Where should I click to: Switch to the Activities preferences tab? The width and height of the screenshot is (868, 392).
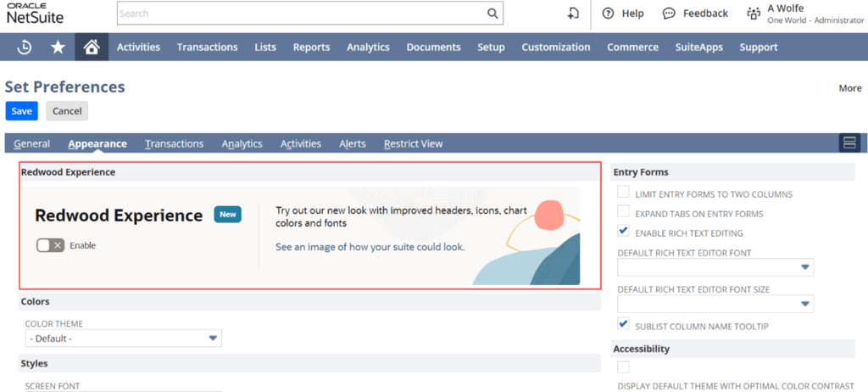coord(301,143)
